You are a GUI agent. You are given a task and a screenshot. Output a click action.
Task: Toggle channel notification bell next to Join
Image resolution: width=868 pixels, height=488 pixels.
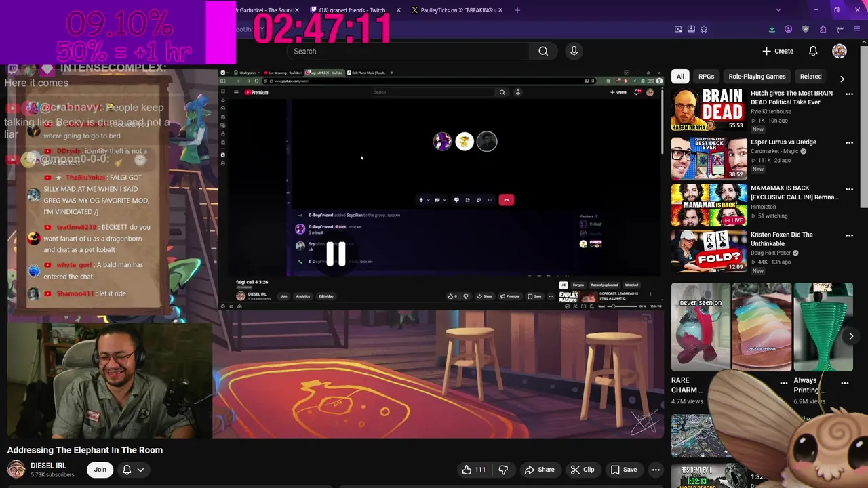click(x=127, y=470)
